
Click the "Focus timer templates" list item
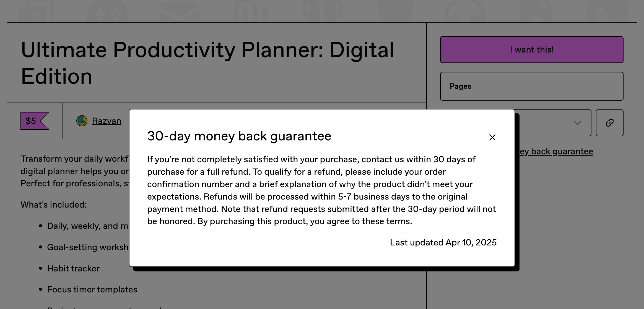click(x=92, y=289)
